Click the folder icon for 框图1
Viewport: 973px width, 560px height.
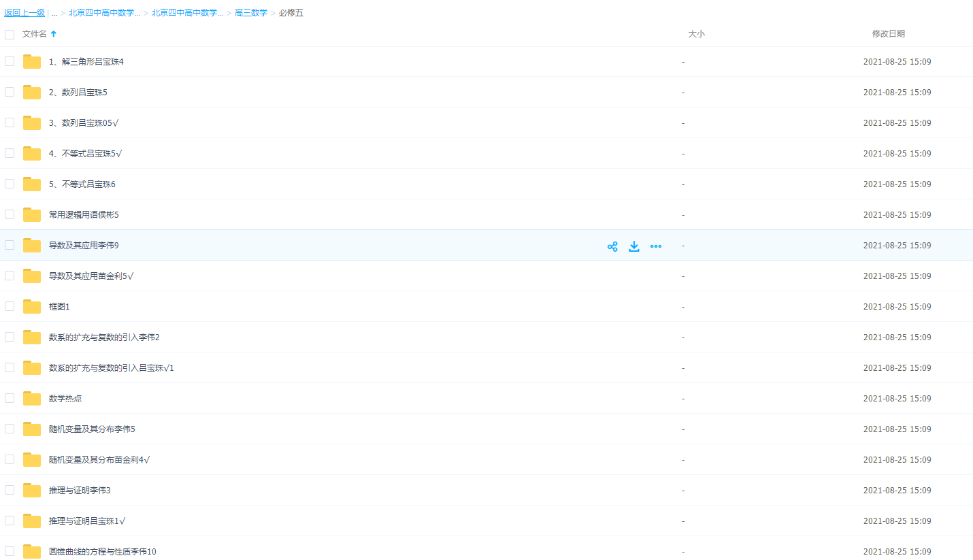click(32, 307)
